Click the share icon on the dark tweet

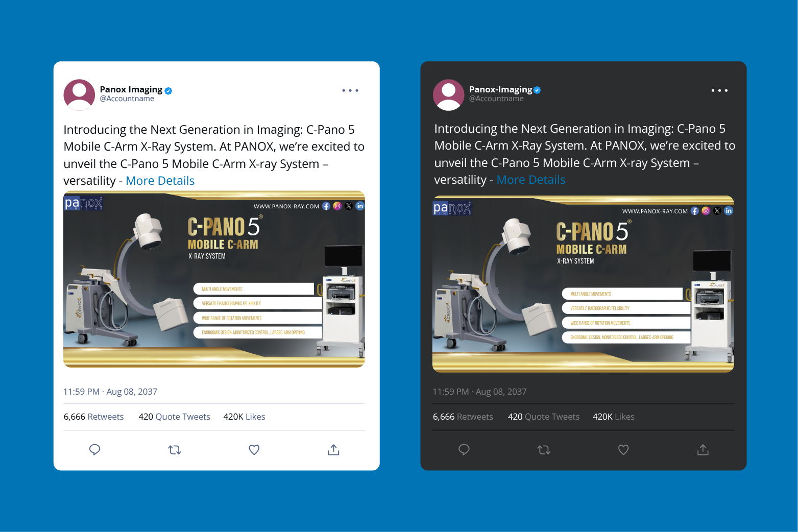click(x=703, y=450)
